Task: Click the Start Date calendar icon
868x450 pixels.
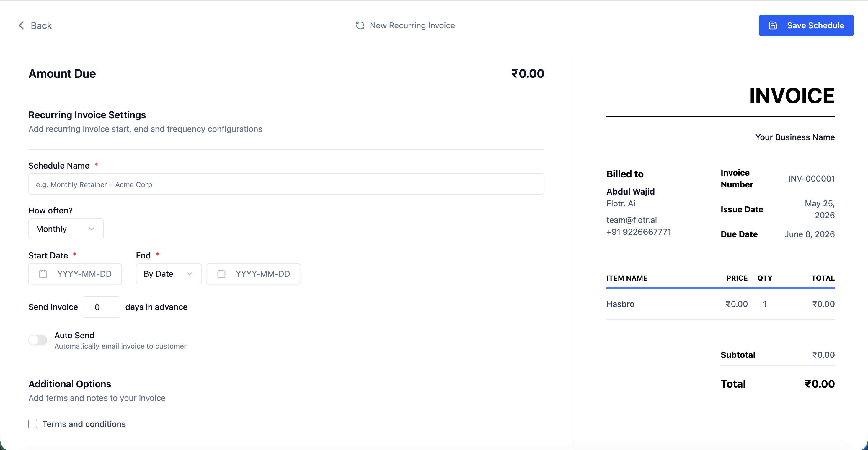Action: [43, 273]
